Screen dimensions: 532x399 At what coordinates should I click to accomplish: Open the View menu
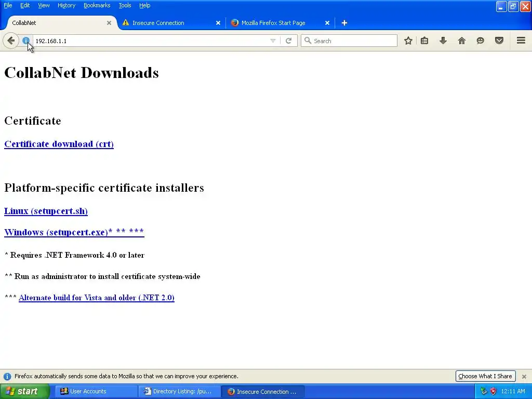point(44,5)
